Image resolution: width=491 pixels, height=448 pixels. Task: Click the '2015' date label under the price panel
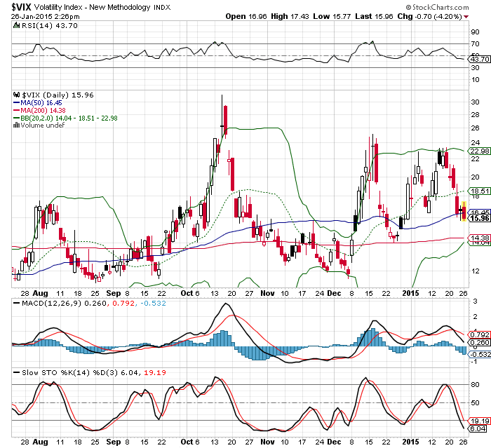click(x=410, y=293)
